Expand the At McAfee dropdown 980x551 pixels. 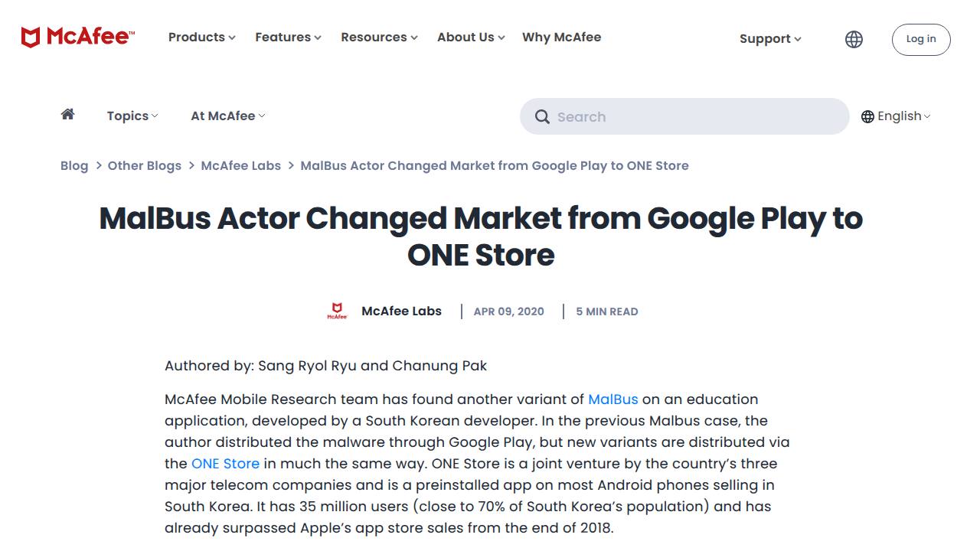coord(227,116)
